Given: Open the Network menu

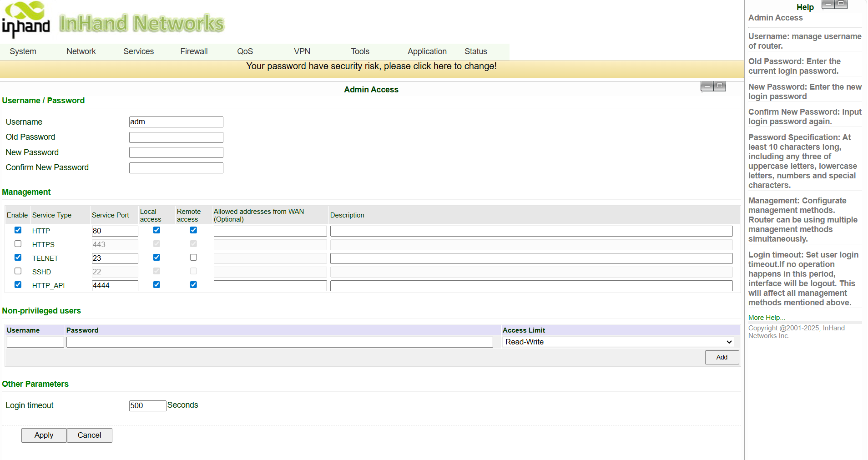Looking at the screenshot, I should pos(81,51).
